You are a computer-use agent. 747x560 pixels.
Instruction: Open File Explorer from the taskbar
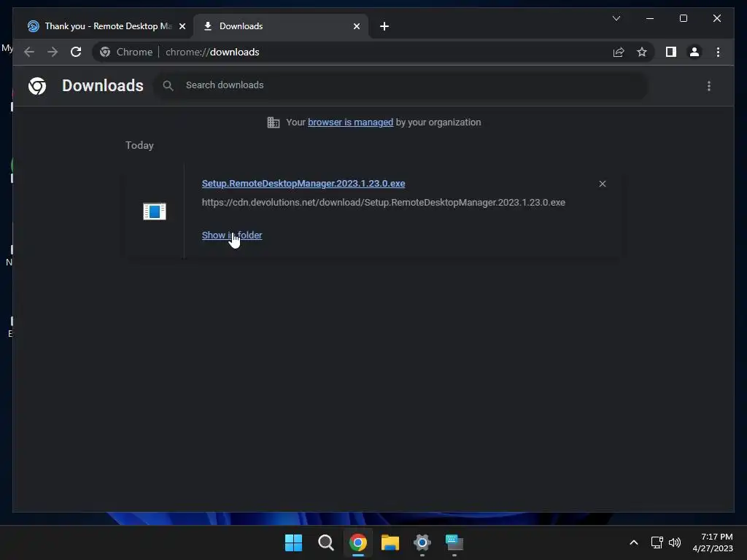(390, 542)
